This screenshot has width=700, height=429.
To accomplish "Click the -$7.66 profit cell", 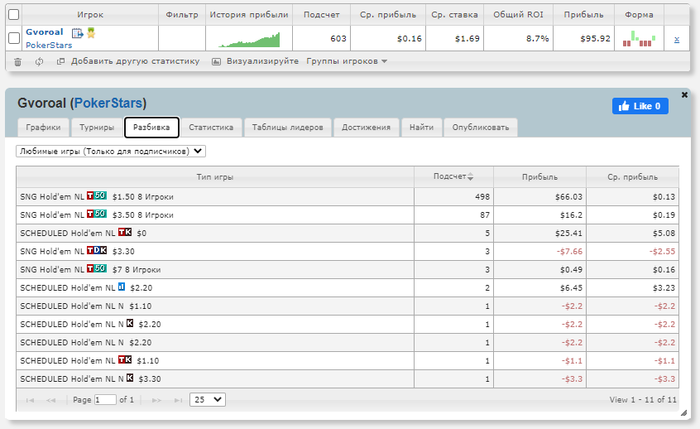I will point(540,251).
